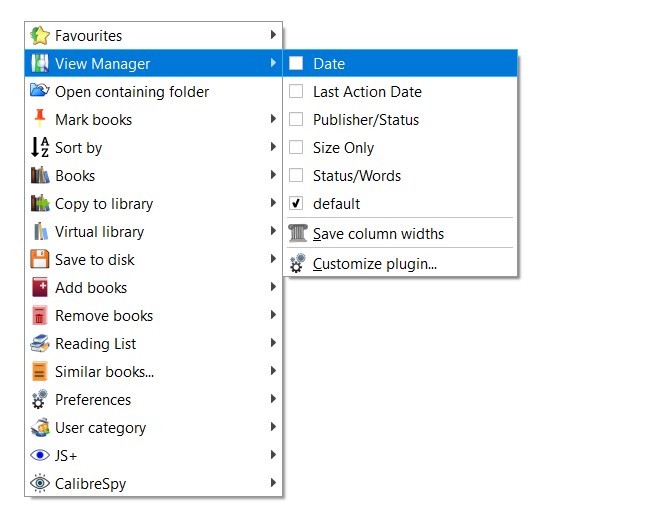Image resolution: width=661 pixels, height=518 pixels.
Task: Open the Similar books... entry
Action: pos(104,372)
